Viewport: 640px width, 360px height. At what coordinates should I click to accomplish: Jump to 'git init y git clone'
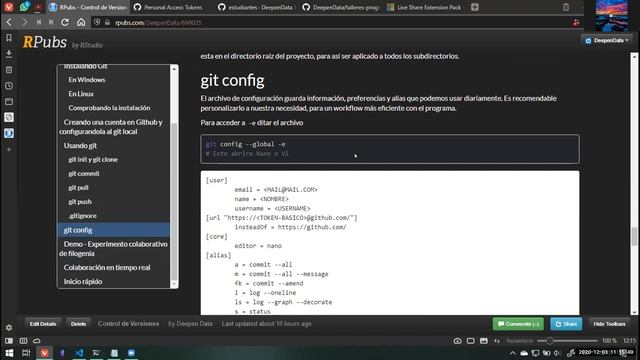(x=93, y=160)
